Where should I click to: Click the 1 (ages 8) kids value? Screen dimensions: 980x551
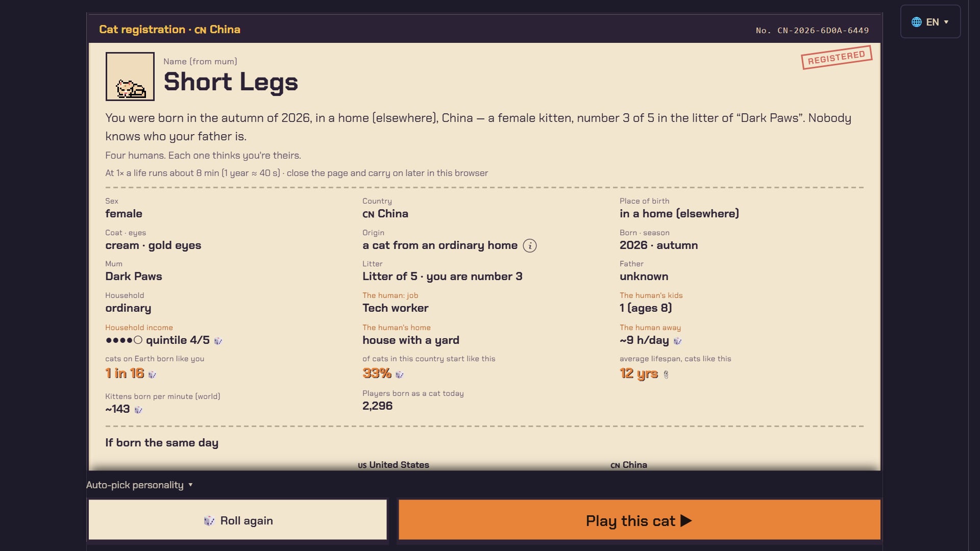(646, 308)
